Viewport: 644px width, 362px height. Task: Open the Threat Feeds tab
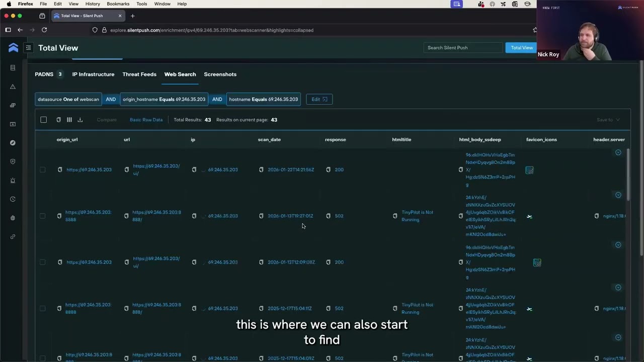[x=139, y=74]
